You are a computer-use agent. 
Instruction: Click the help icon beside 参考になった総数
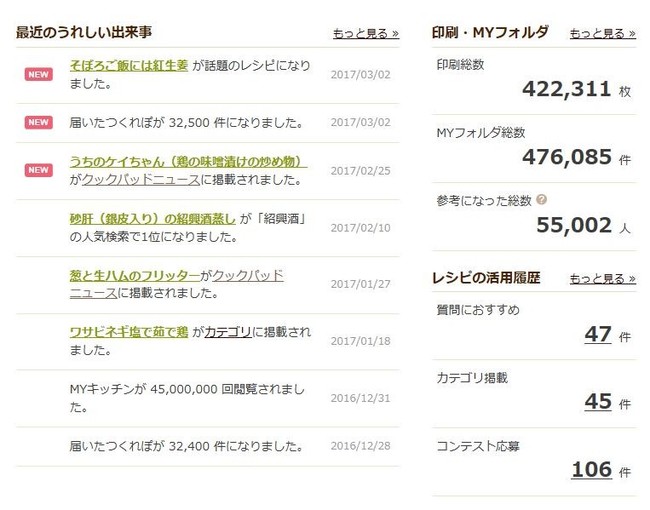[x=541, y=200]
